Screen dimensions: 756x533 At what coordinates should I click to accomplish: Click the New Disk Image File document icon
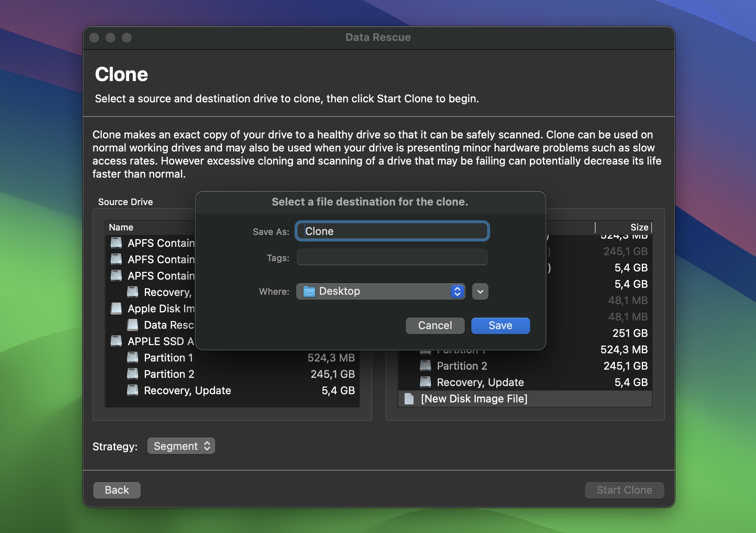pos(409,398)
